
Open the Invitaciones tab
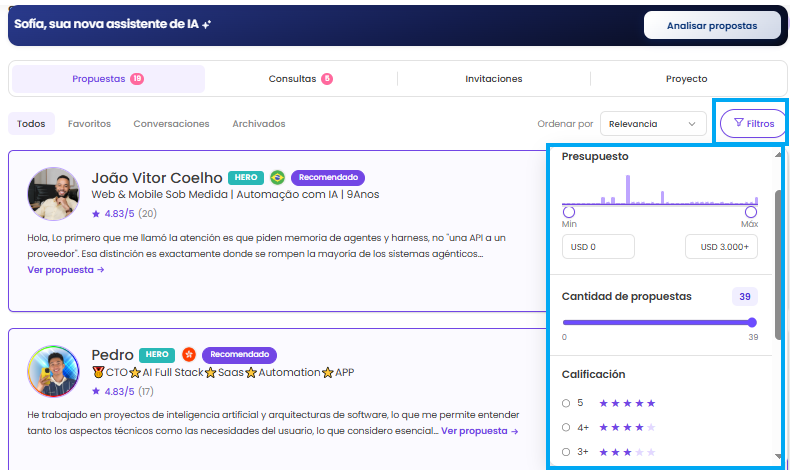pyautogui.click(x=494, y=79)
